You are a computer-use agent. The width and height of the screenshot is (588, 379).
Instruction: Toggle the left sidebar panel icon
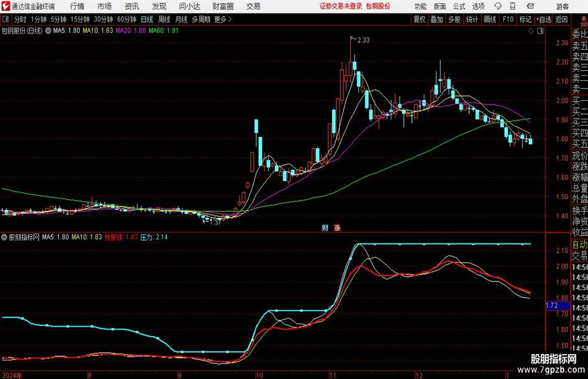tap(6, 19)
